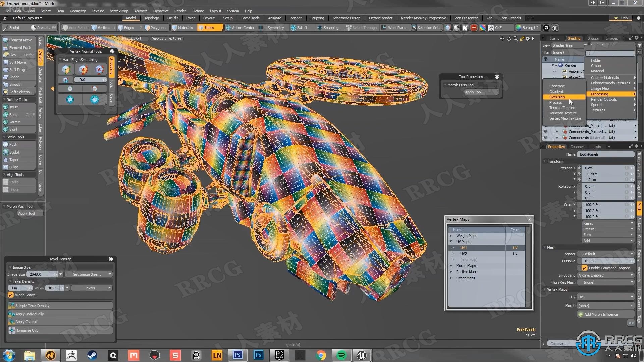This screenshot has height=362, width=644.
Task: Expand Weight Maps in Vertex Maps list
Action: click(451, 236)
